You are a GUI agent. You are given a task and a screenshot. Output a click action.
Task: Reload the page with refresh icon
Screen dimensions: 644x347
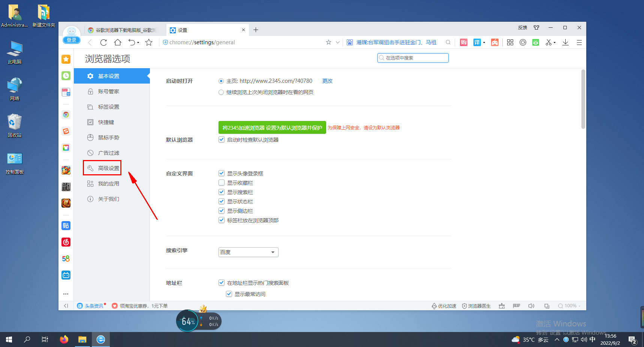tap(103, 42)
